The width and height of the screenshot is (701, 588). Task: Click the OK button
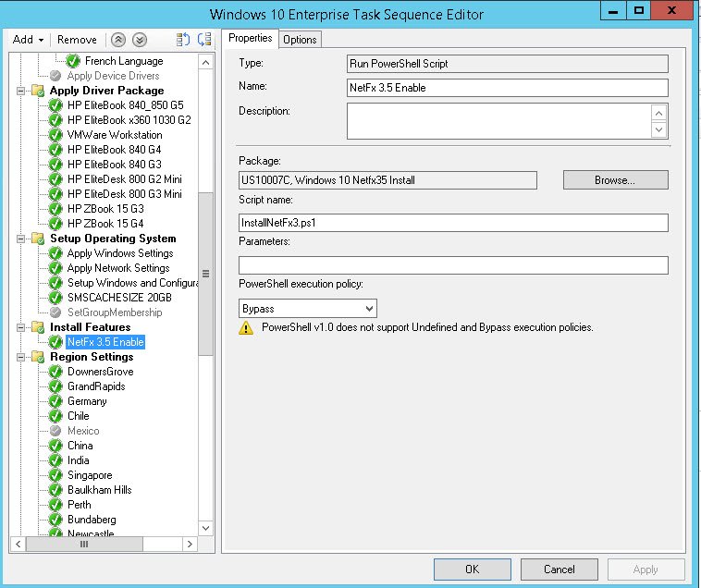[472, 570]
